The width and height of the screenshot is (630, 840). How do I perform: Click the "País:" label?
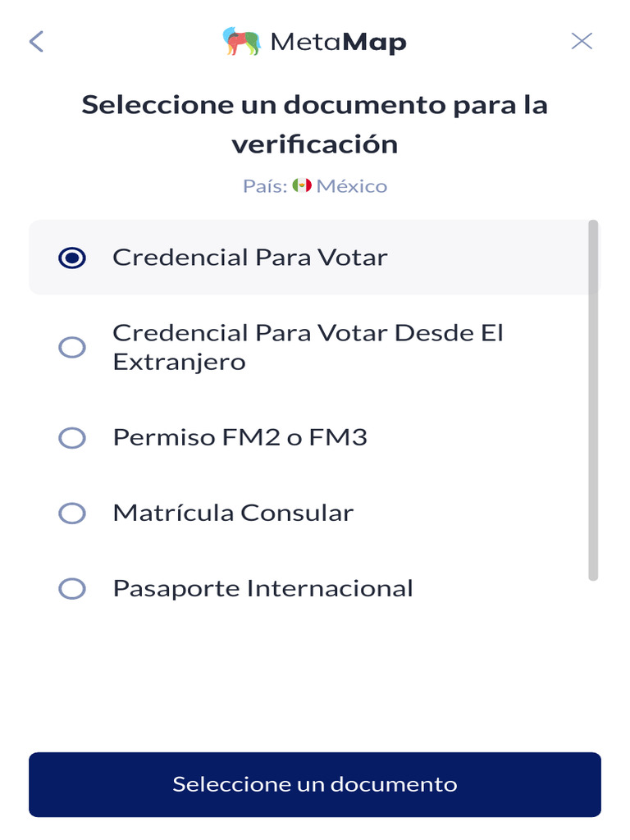click(265, 186)
